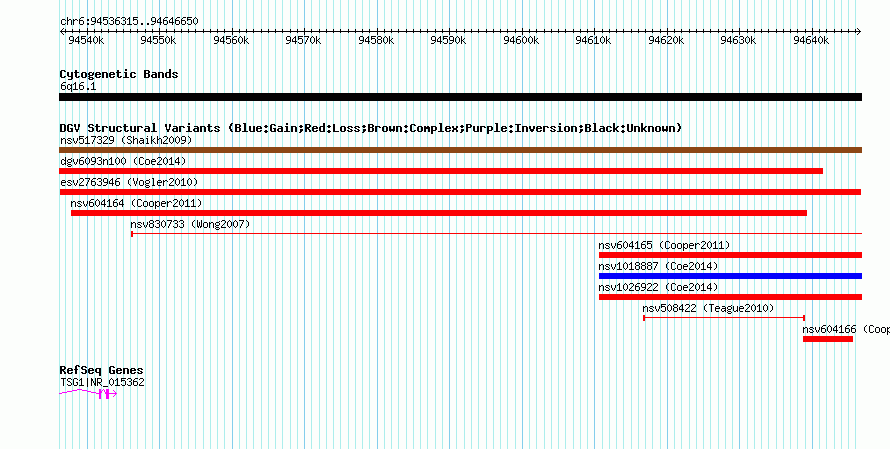890x449 pixels.
Task: Open the nsv1026922 Coe2014 red bar
Action: click(x=731, y=297)
